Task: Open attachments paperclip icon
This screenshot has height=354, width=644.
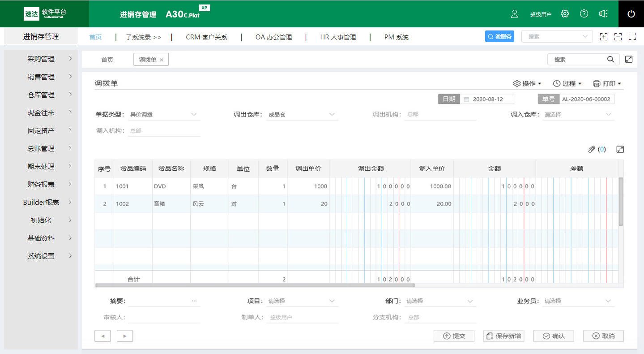Action: point(592,150)
